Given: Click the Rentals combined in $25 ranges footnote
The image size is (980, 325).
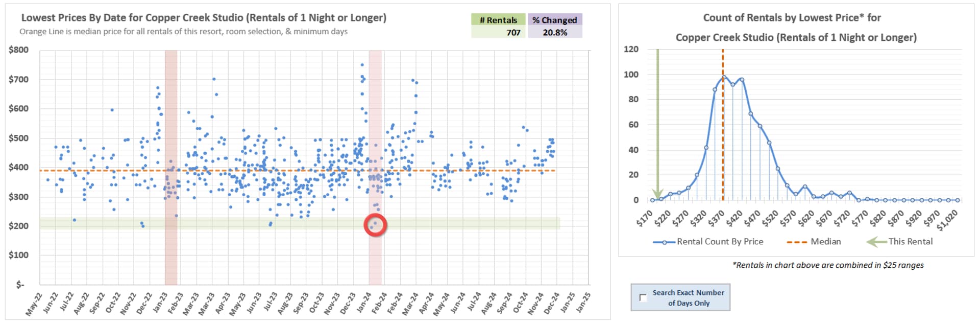Looking at the screenshot, I should pyautogui.click(x=827, y=265).
